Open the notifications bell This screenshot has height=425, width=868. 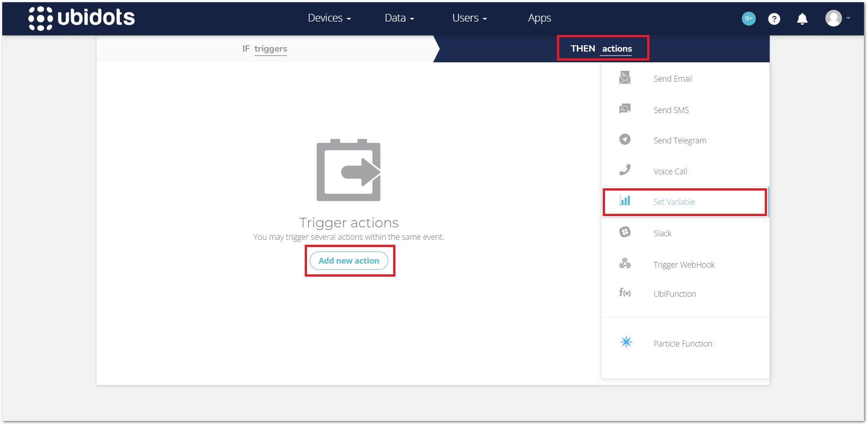(x=802, y=19)
